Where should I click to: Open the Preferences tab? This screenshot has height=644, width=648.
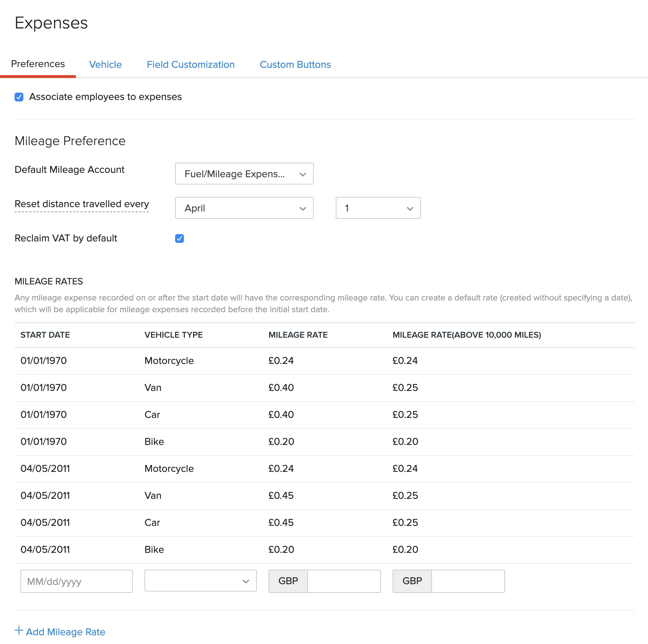(38, 64)
